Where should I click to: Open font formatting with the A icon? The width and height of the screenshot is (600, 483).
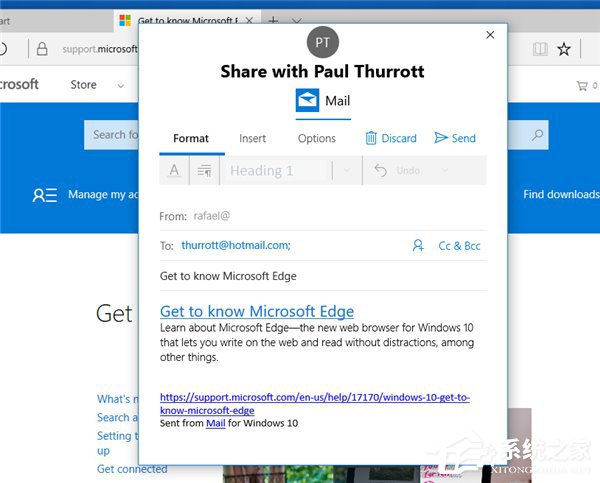174,170
